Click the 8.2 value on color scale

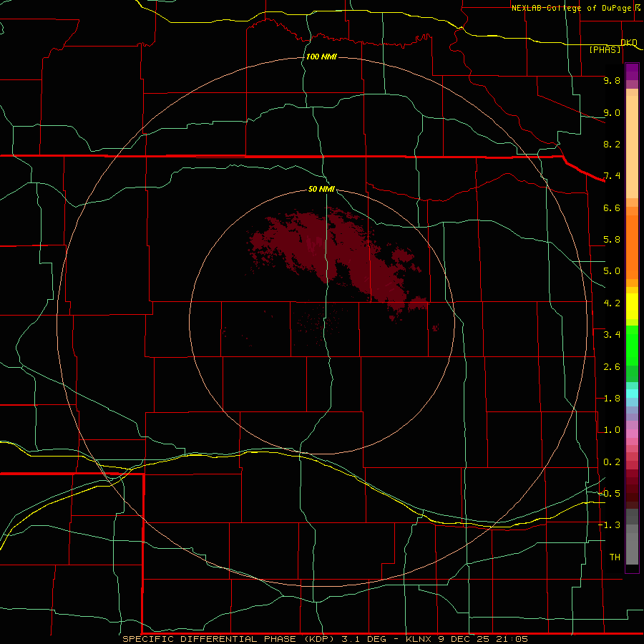click(x=612, y=144)
